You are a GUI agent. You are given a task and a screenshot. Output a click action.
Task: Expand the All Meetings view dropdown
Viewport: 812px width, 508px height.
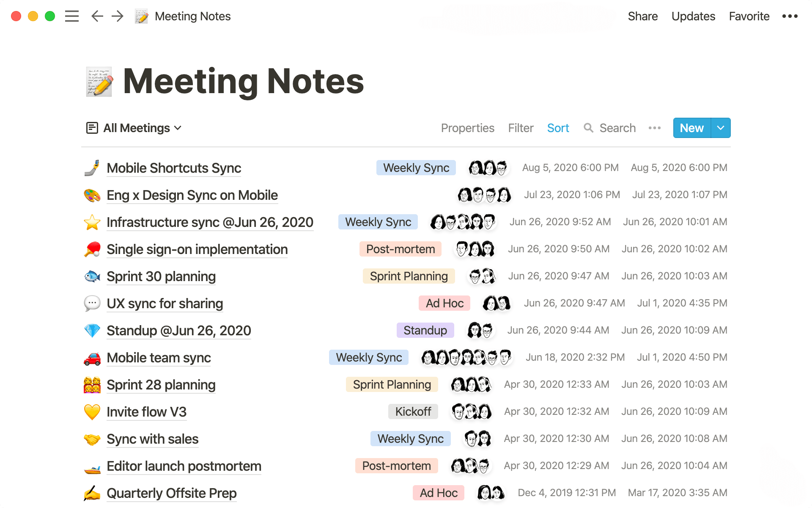pos(177,128)
